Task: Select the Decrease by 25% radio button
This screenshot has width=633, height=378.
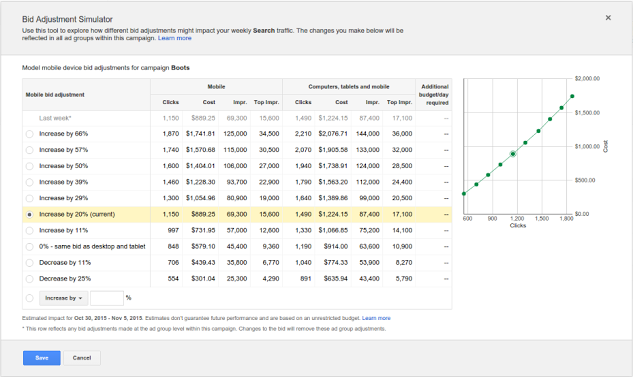Action: (x=29, y=279)
